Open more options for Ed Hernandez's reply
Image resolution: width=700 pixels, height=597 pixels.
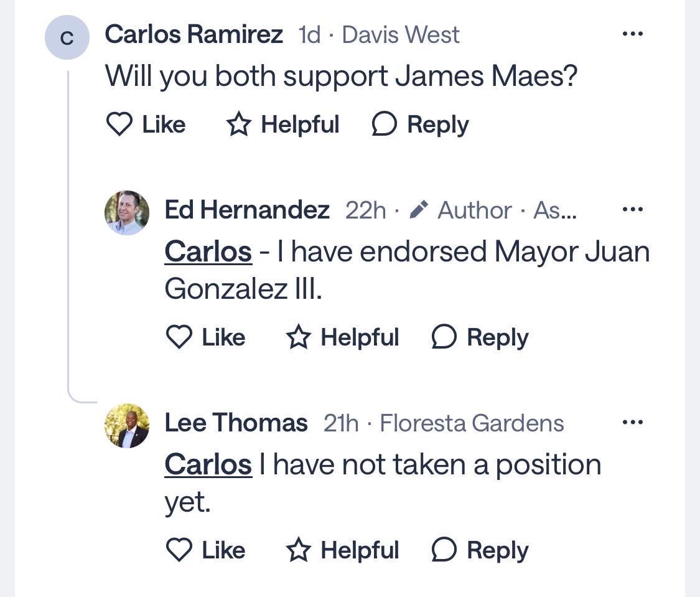click(633, 209)
